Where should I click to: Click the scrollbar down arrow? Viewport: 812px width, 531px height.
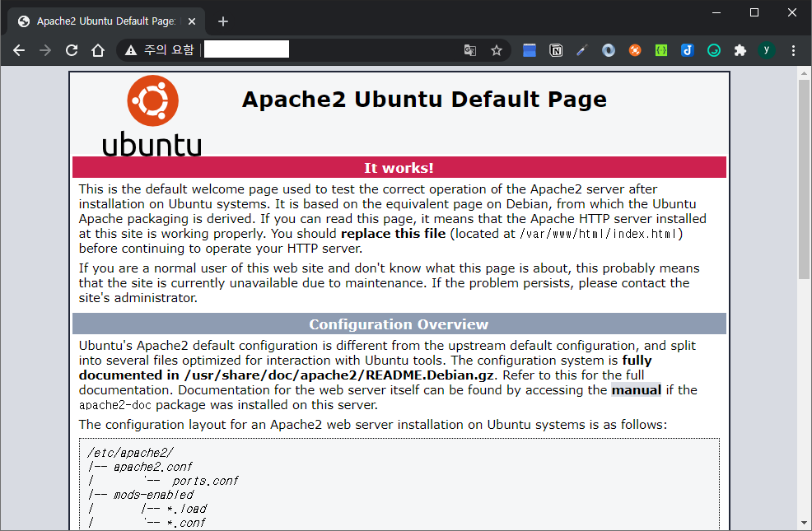[804, 523]
